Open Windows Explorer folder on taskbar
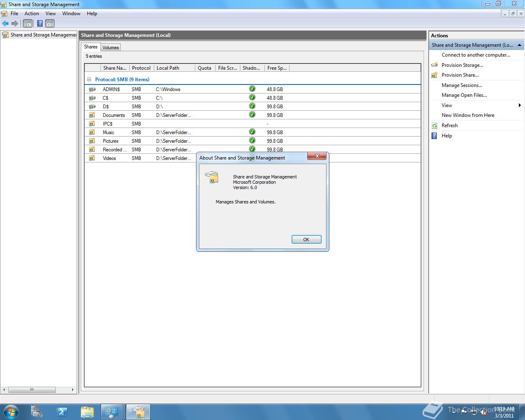The image size is (525, 420). coord(87,412)
